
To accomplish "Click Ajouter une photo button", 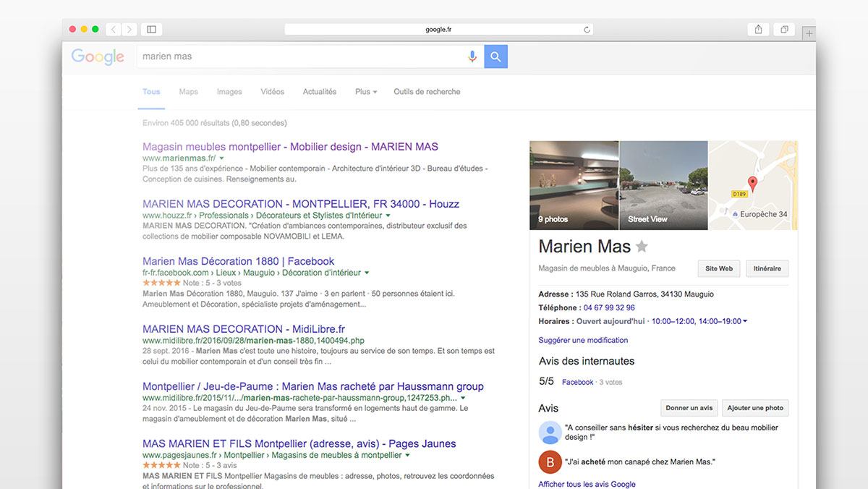I will 756,408.
